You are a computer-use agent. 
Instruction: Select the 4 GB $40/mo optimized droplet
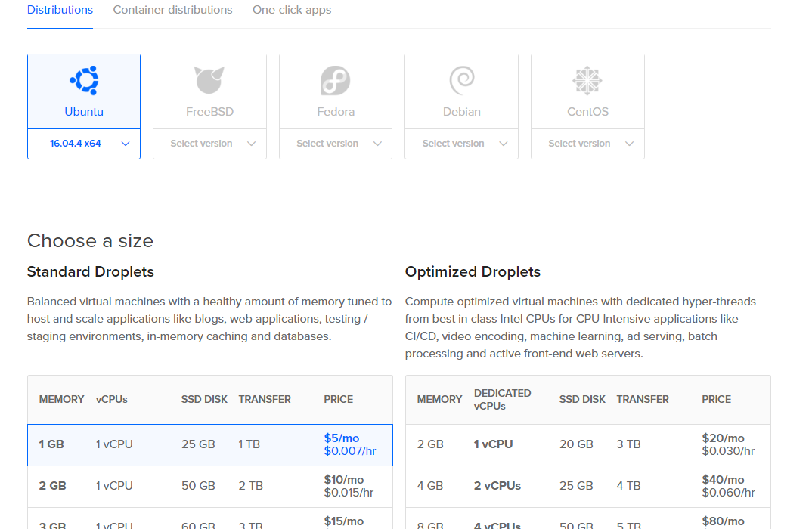coord(587,487)
